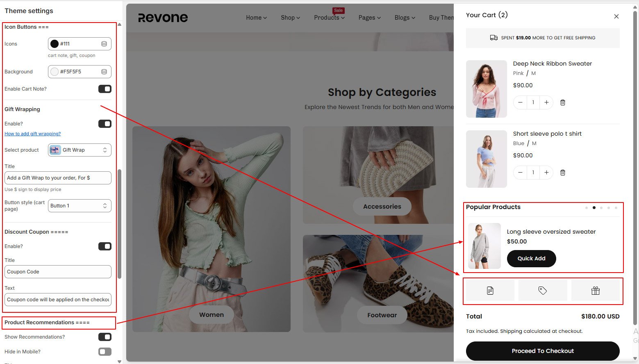639x364 pixels.
Task: Open the cart note icon button
Action: [490, 291]
